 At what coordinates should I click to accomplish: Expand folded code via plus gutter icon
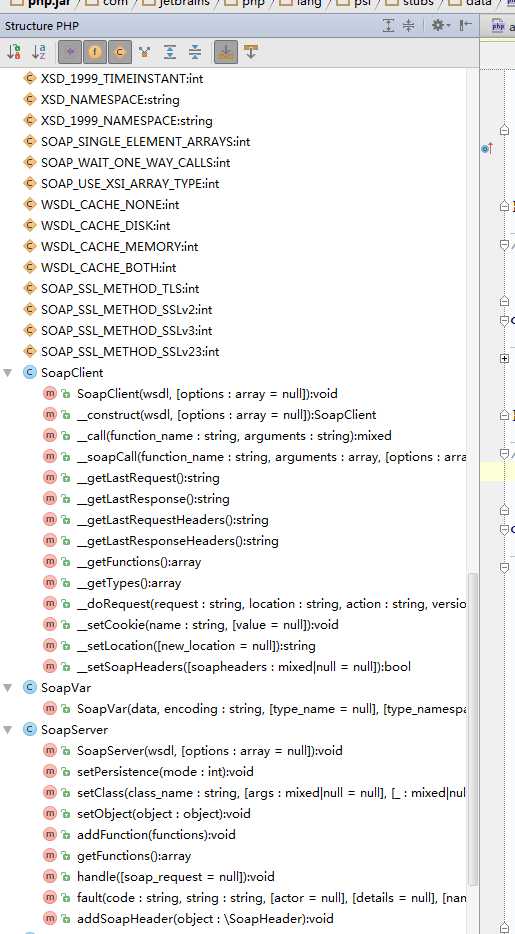(504, 358)
